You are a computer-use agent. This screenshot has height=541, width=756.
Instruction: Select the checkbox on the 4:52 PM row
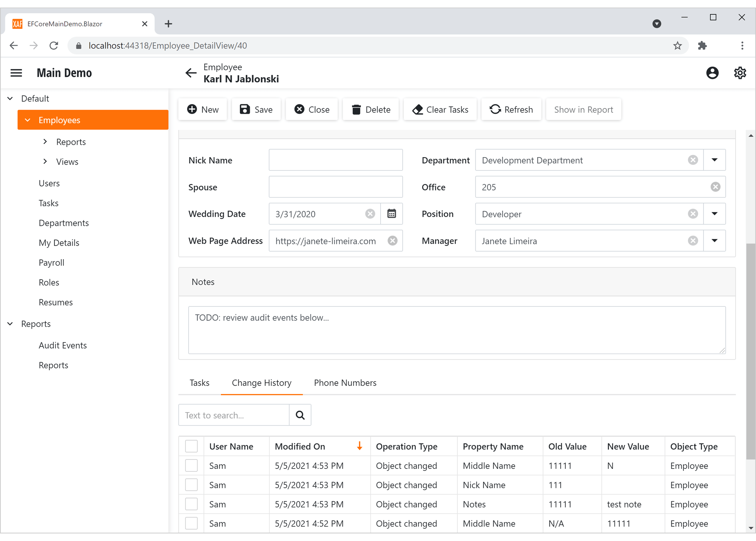click(x=192, y=523)
